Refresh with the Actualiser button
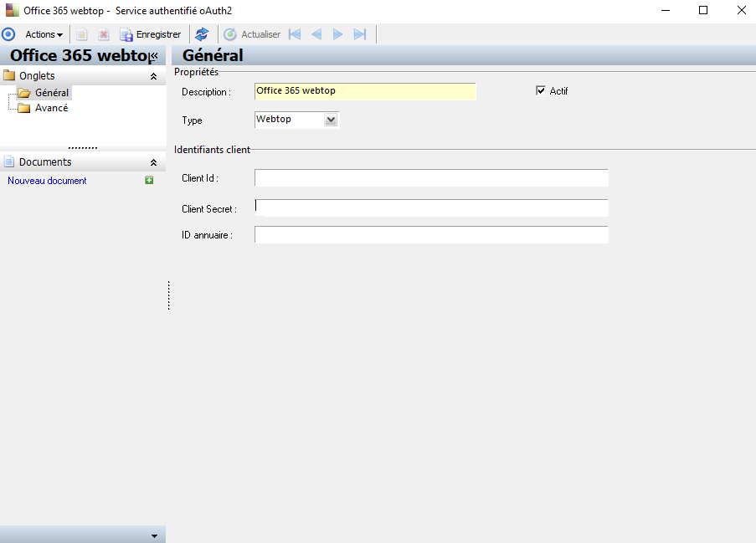This screenshot has height=543, width=756. pos(252,34)
